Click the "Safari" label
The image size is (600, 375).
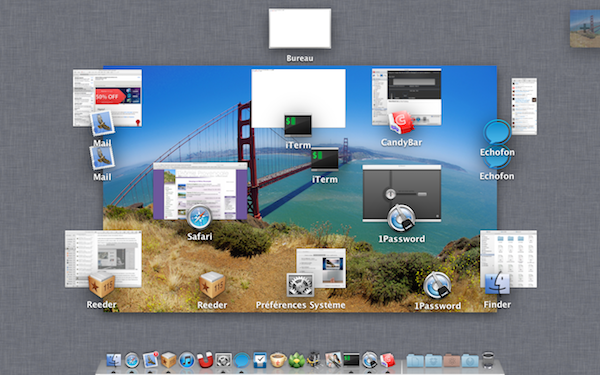(199, 236)
